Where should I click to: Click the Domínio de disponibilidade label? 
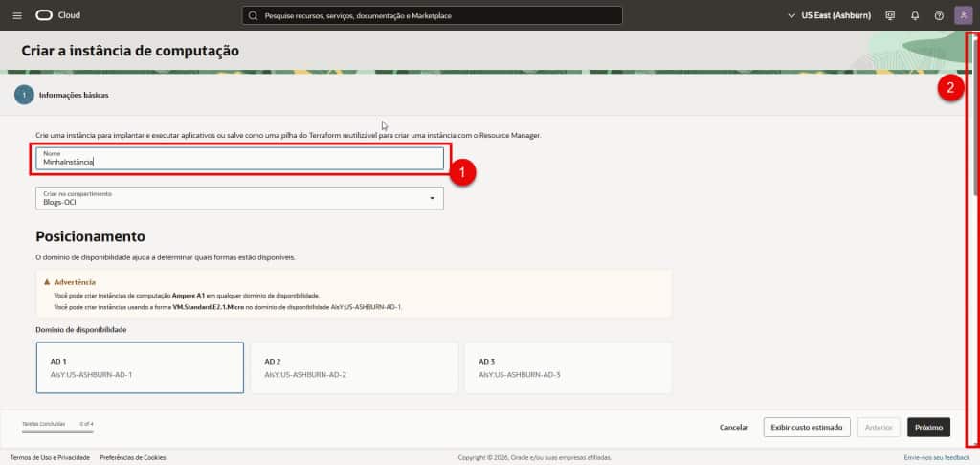click(x=81, y=329)
